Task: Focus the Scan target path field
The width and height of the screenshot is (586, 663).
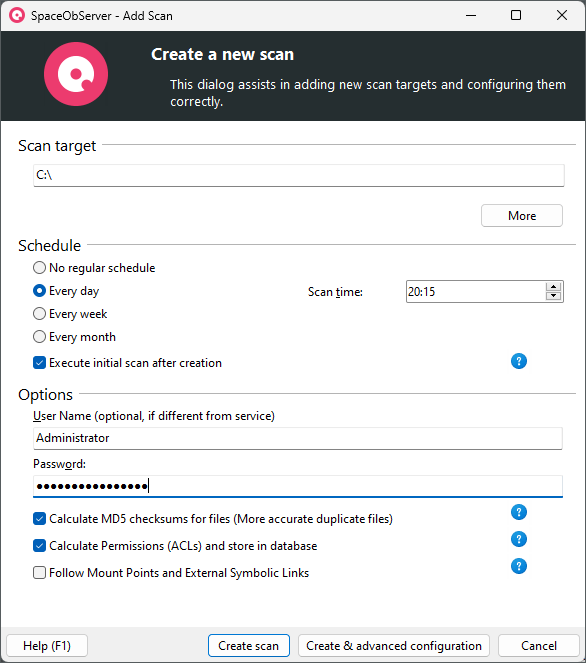Action: pos(298,175)
